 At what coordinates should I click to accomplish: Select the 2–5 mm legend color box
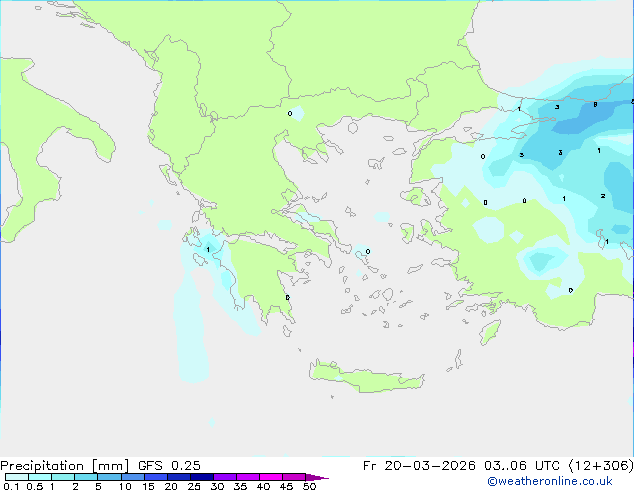86,477
